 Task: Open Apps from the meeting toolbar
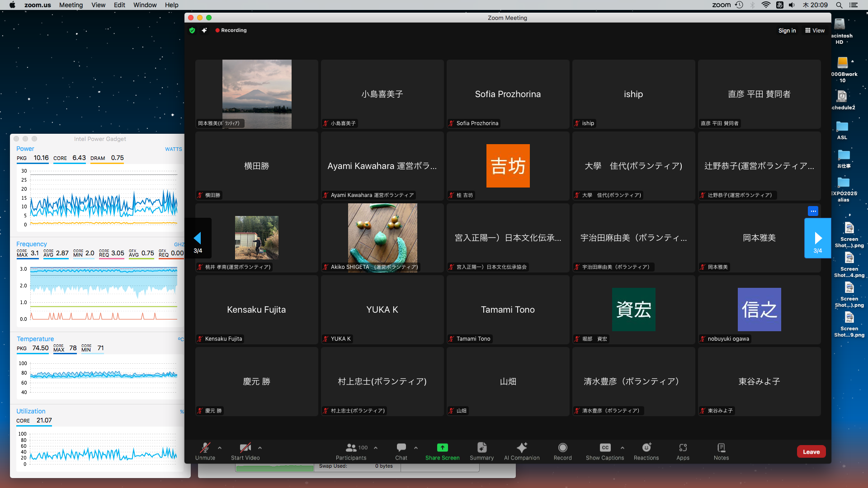pos(683,448)
